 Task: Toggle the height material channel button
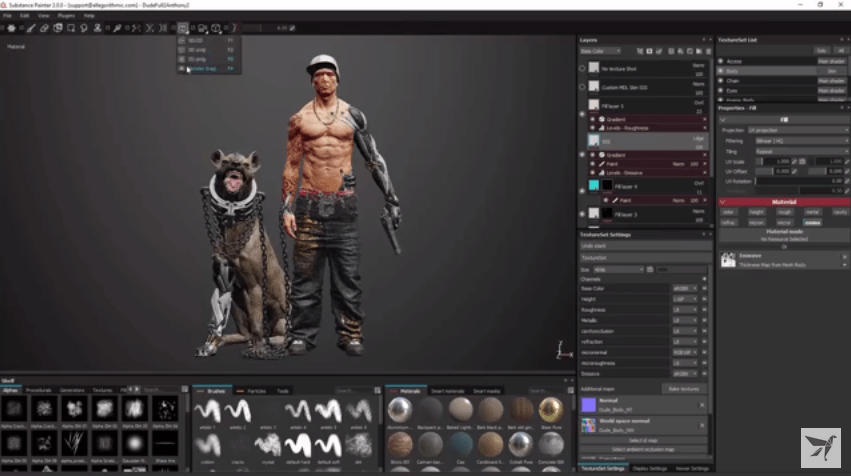click(x=756, y=212)
